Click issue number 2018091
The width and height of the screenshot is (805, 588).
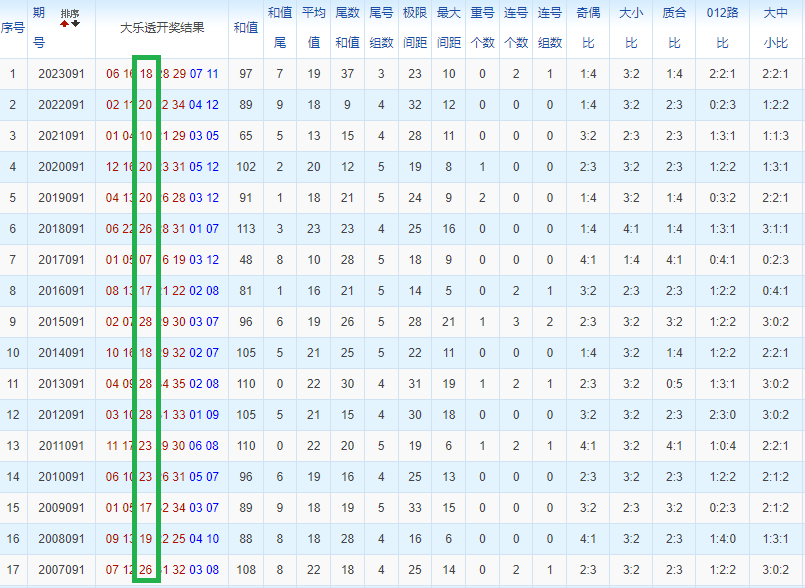tap(61, 229)
